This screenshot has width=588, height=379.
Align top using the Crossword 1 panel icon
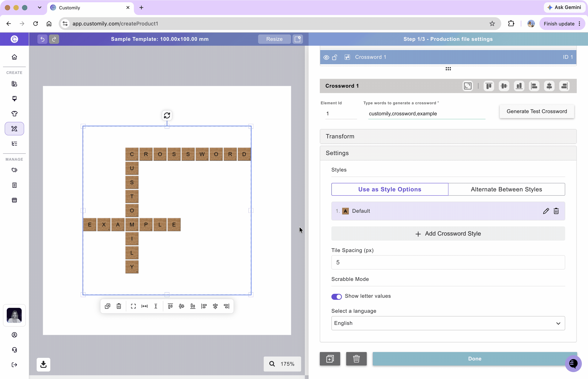click(489, 86)
